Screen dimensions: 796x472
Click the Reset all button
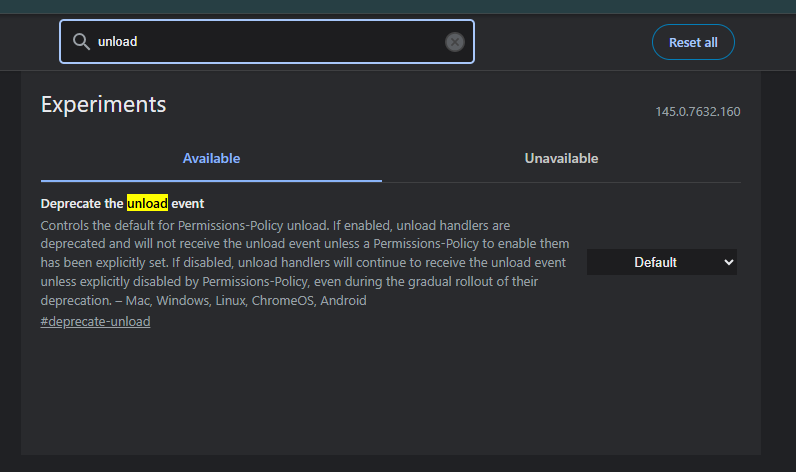coord(693,42)
